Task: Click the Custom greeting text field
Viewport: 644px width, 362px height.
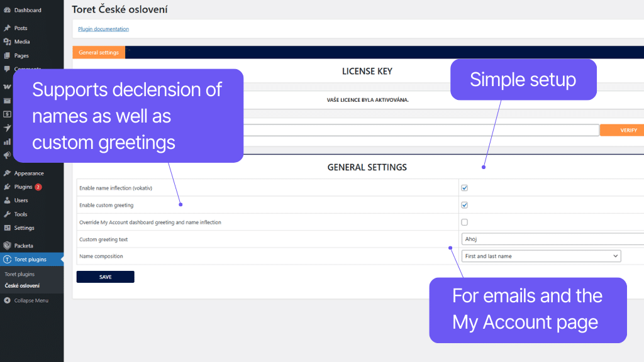Action: pyautogui.click(x=552, y=239)
